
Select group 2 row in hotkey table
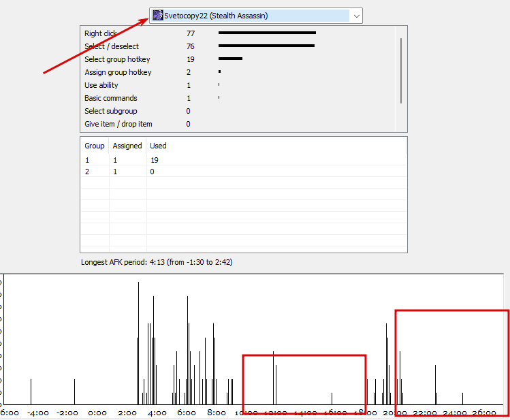pyautogui.click(x=244, y=172)
